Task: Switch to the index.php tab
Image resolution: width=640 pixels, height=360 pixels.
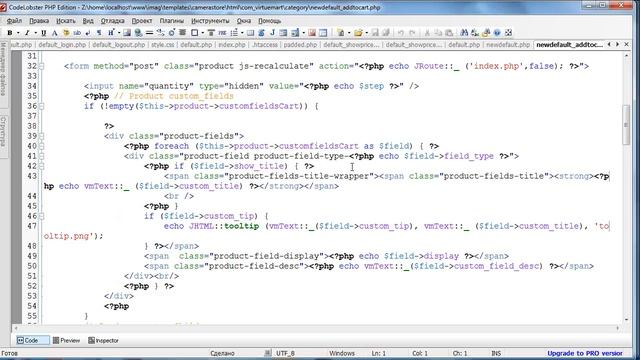Action: coord(232,44)
